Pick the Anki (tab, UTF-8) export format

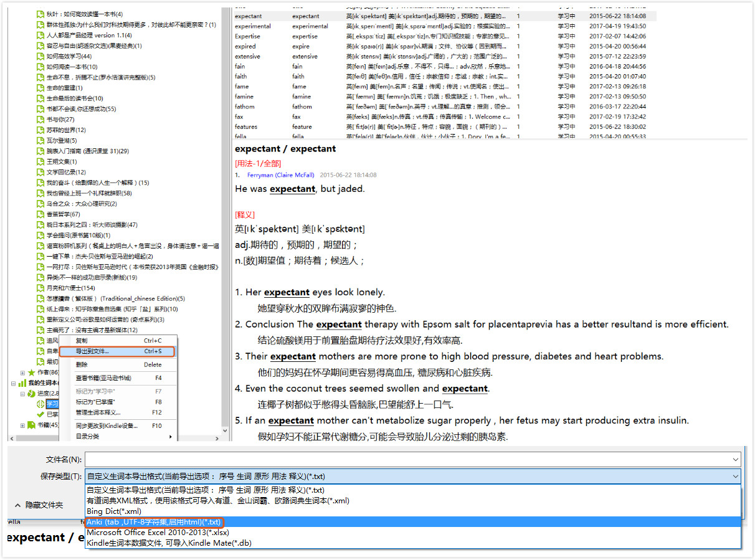point(154,522)
